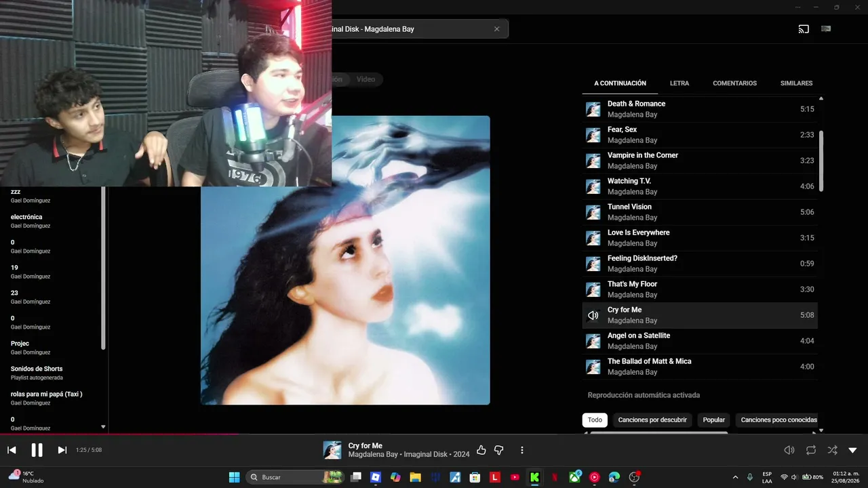Viewport: 868px width, 488px height.
Task: Play Angel on a Satellite from queue
Action: [700, 341]
